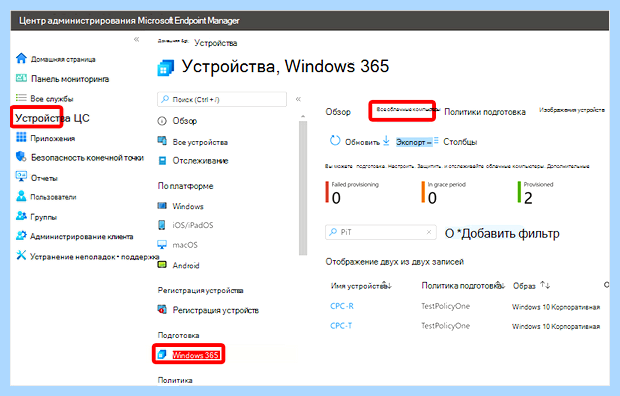This screenshot has width=620, height=396.
Task: Click the large Windows 365 devices title icon
Action: (166, 68)
